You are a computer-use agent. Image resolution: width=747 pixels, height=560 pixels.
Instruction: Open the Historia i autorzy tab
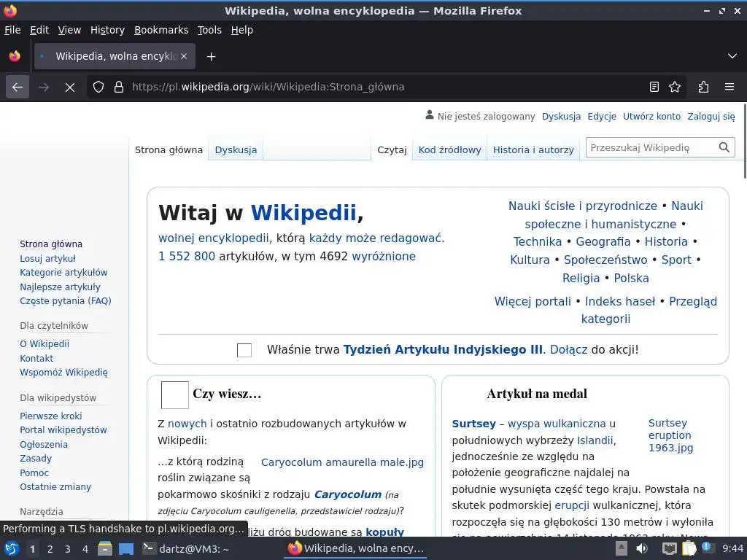click(x=533, y=150)
